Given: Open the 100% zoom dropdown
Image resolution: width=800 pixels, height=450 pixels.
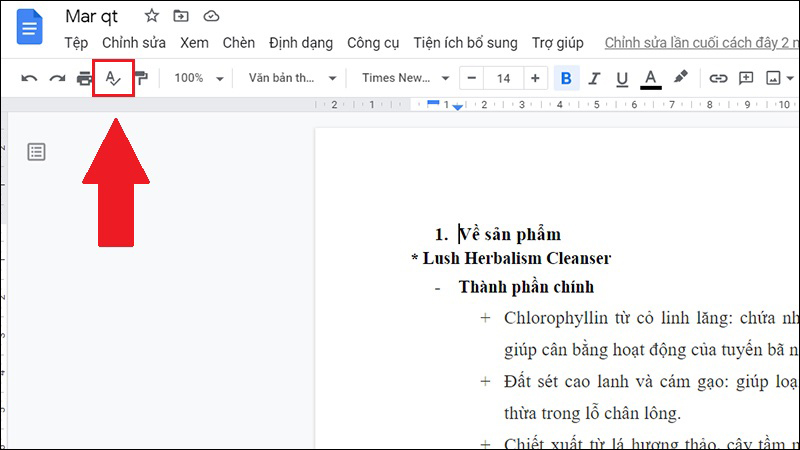Looking at the screenshot, I should click(198, 78).
